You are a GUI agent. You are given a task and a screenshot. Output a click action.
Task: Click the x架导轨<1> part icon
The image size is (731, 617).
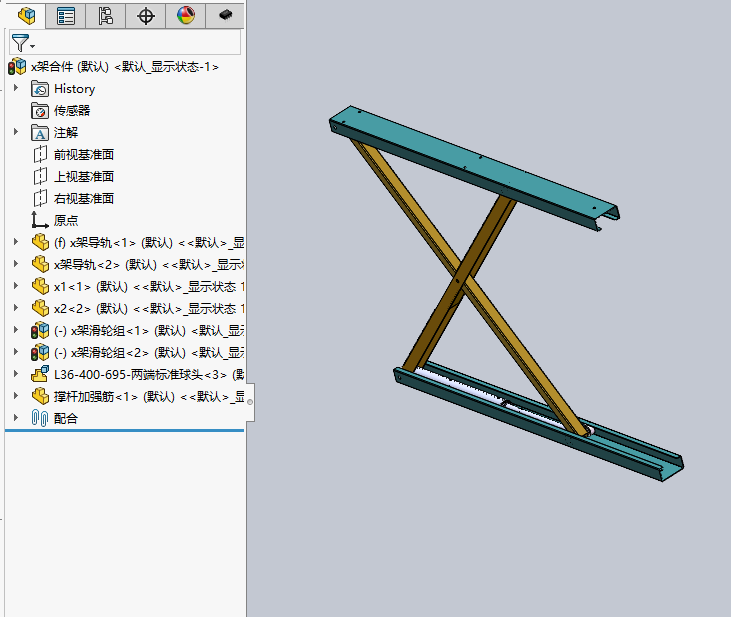[x=40, y=243]
